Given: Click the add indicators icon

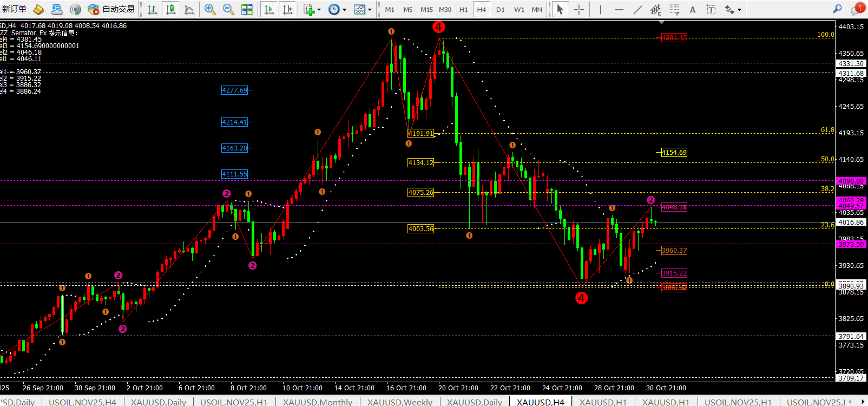Looking at the screenshot, I should pyautogui.click(x=309, y=9).
